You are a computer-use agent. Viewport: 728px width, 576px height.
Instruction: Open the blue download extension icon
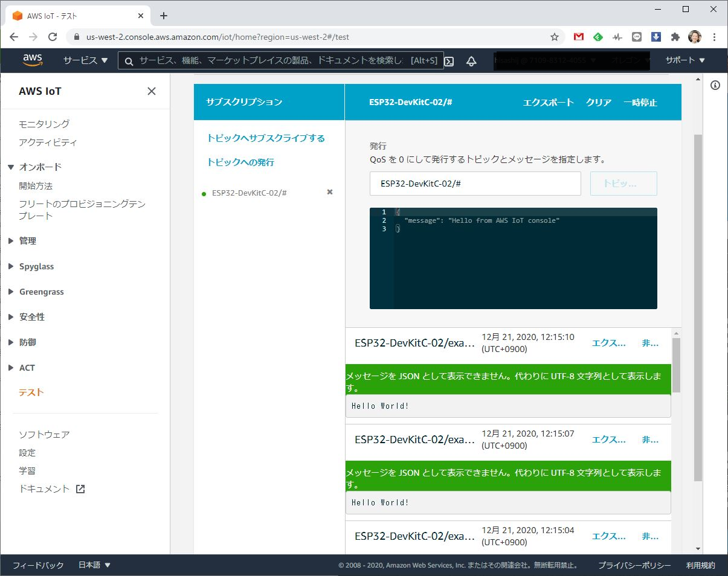tap(656, 37)
